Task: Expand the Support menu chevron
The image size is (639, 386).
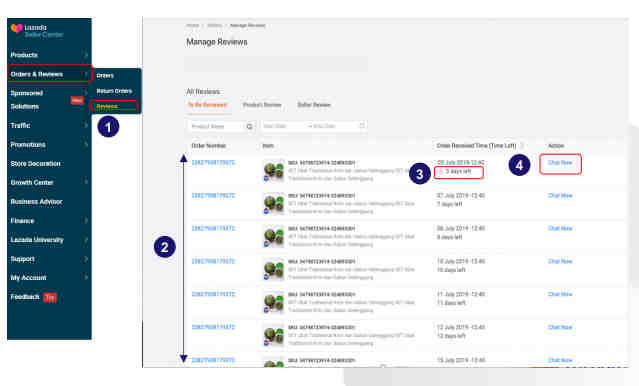Action: point(86,259)
